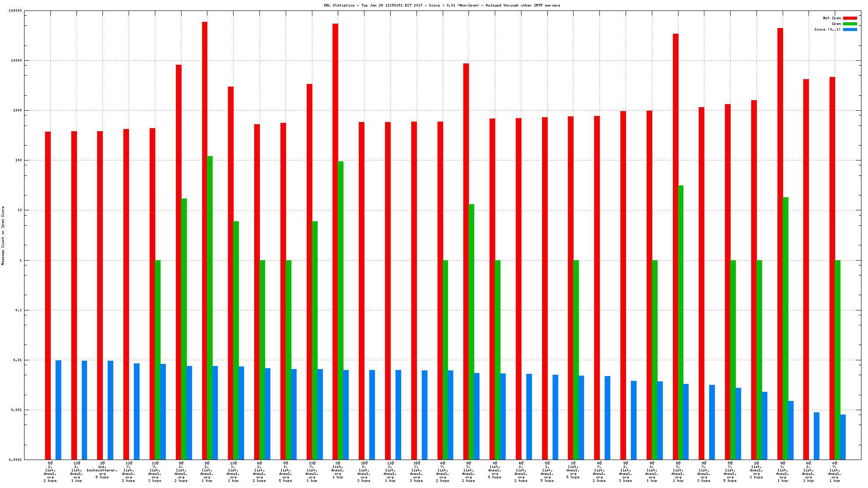This screenshot has height=488, width=868.
Task: Click the leftmost red Not Spam bar
Action: [48, 295]
